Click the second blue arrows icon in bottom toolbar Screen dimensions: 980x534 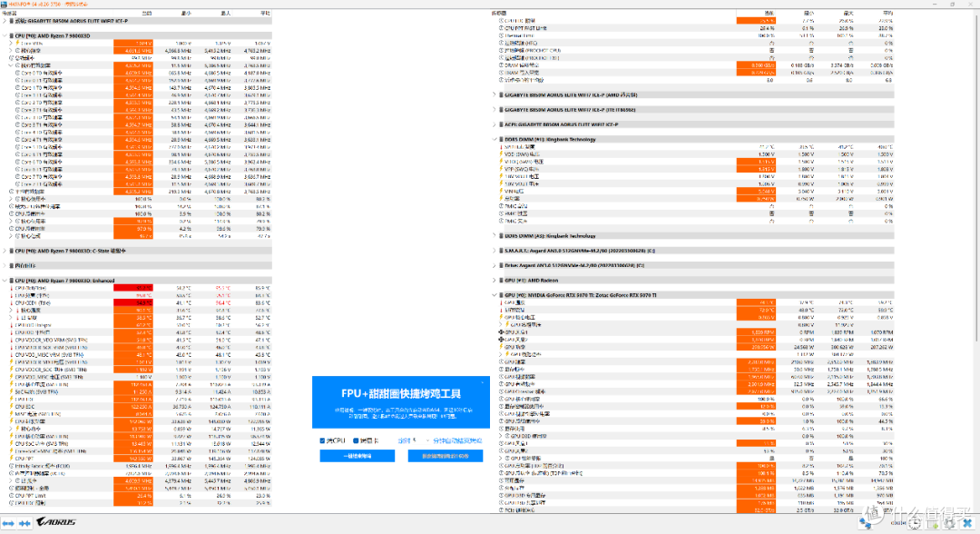(24, 523)
